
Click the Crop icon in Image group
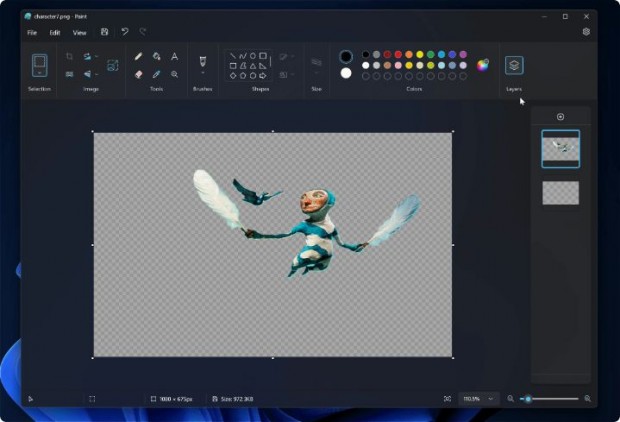tap(69, 56)
